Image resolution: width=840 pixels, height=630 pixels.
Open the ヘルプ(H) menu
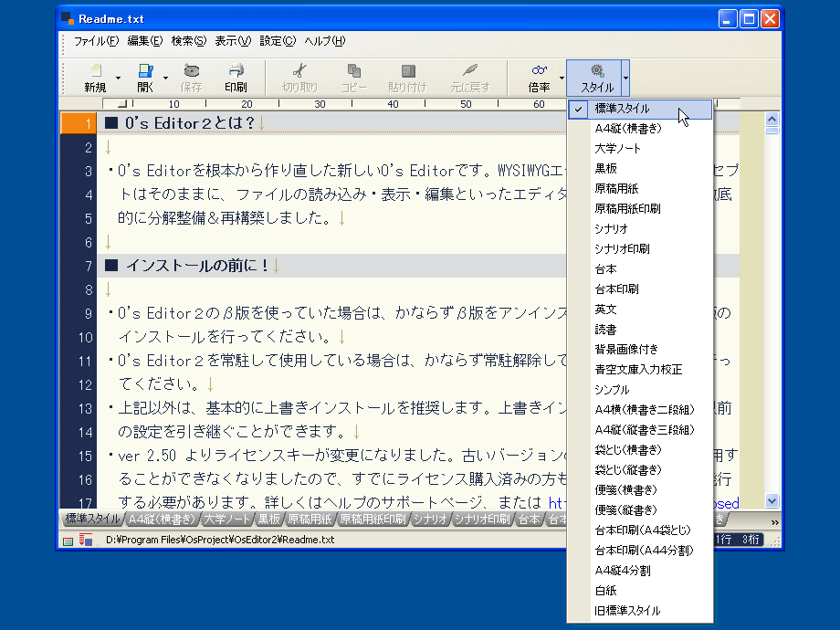pos(325,41)
